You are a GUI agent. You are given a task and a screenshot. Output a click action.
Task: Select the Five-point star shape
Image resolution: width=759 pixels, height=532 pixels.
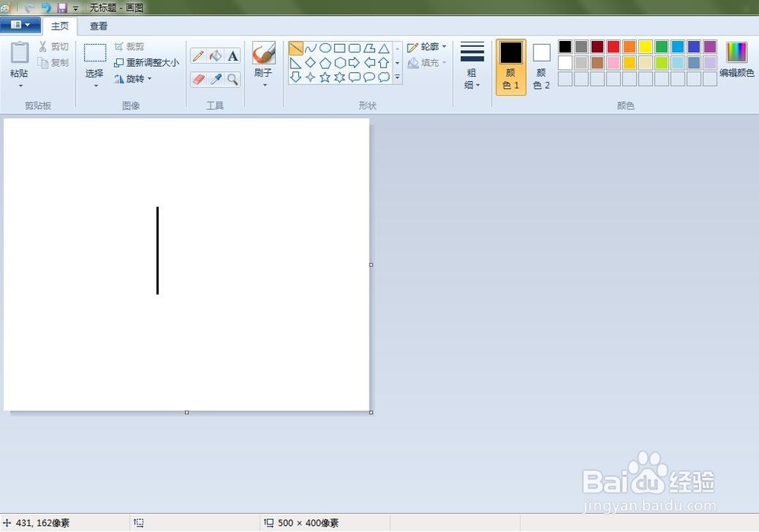pyautogui.click(x=326, y=77)
